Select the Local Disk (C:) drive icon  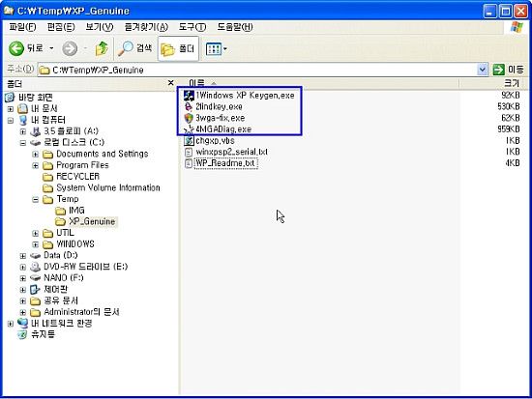coord(35,143)
